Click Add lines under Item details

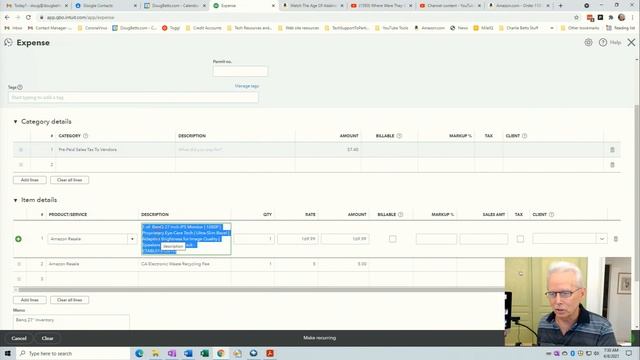(30, 300)
